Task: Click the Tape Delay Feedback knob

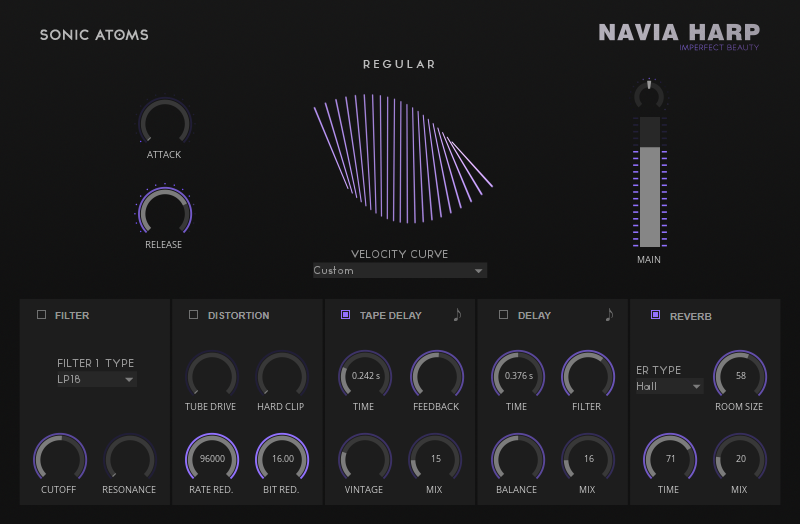Action: click(436, 376)
